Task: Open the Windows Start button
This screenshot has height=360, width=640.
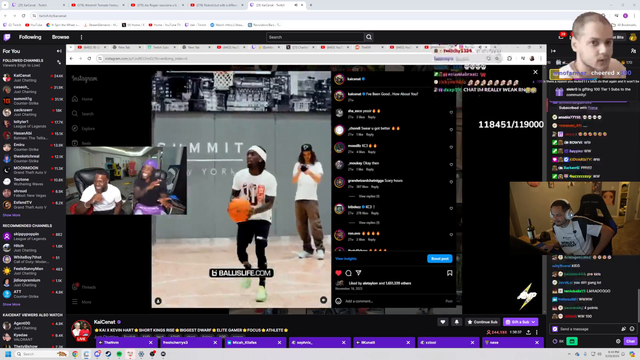Action: pos(8,354)
